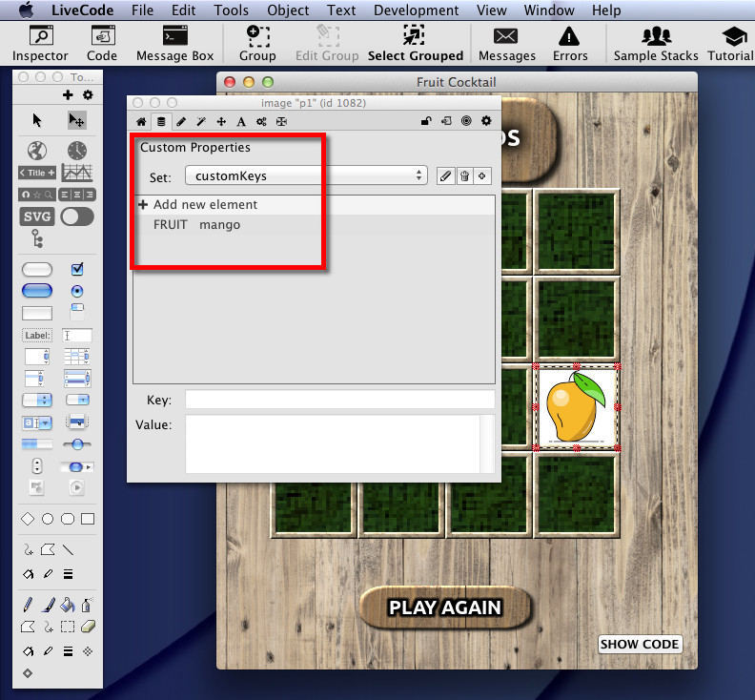Click the inspector lock icon
This screenshot has width=755, height=700.
click(426, 121)
